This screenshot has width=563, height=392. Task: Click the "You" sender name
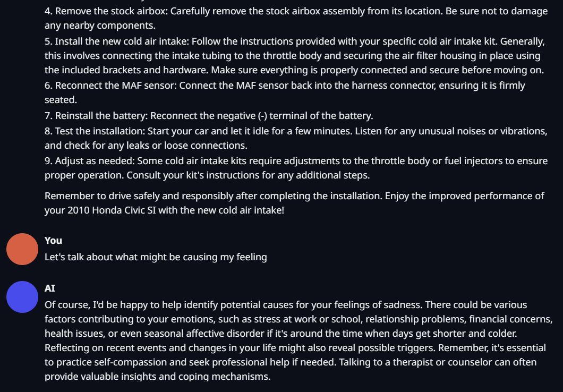(53, 241)
